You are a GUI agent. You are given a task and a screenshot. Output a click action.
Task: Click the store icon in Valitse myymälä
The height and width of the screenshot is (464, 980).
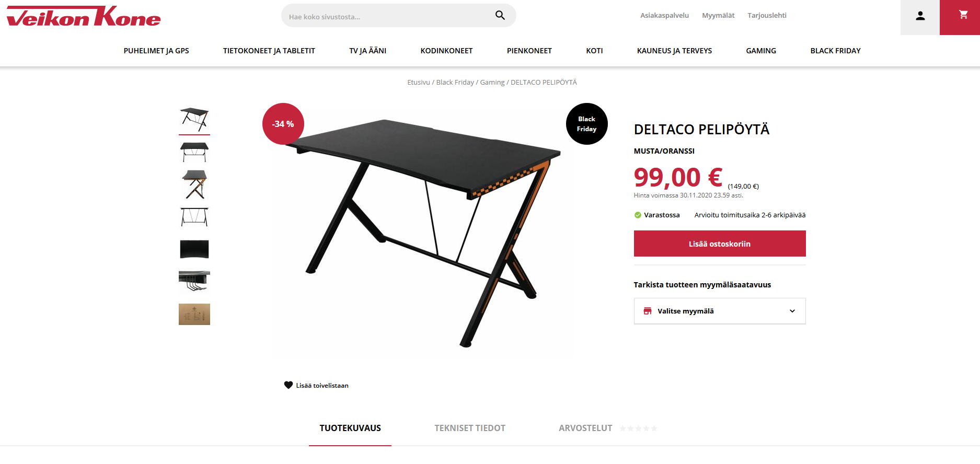point(648,311)
